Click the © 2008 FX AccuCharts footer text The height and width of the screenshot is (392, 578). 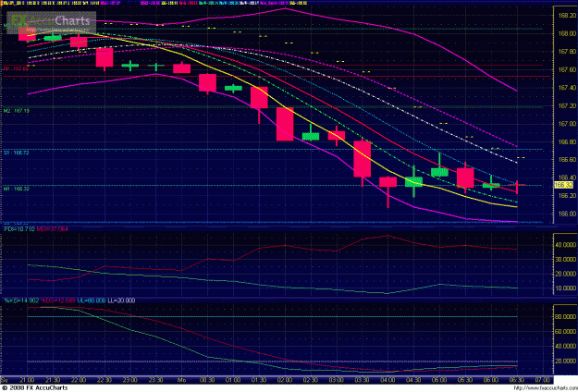[x=34, y=388]
